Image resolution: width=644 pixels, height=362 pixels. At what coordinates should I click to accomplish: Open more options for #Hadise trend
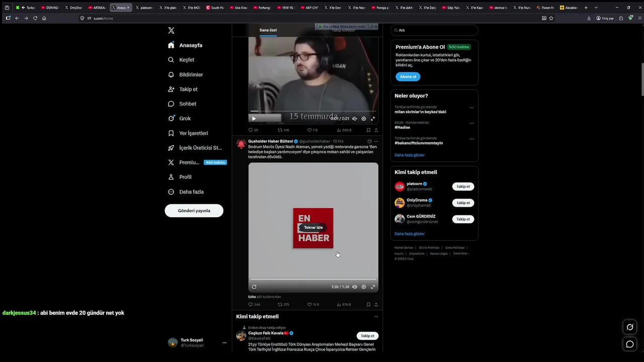coord(471,123)
